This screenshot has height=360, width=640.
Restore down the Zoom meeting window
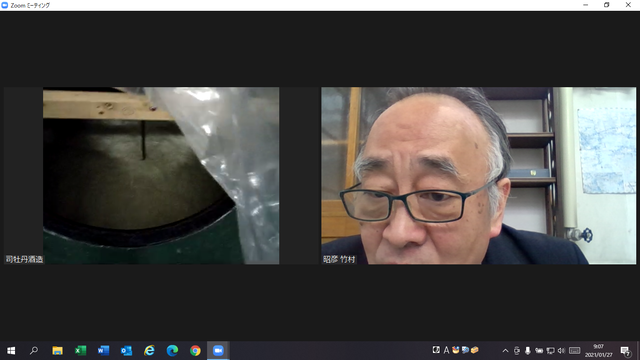607,5
